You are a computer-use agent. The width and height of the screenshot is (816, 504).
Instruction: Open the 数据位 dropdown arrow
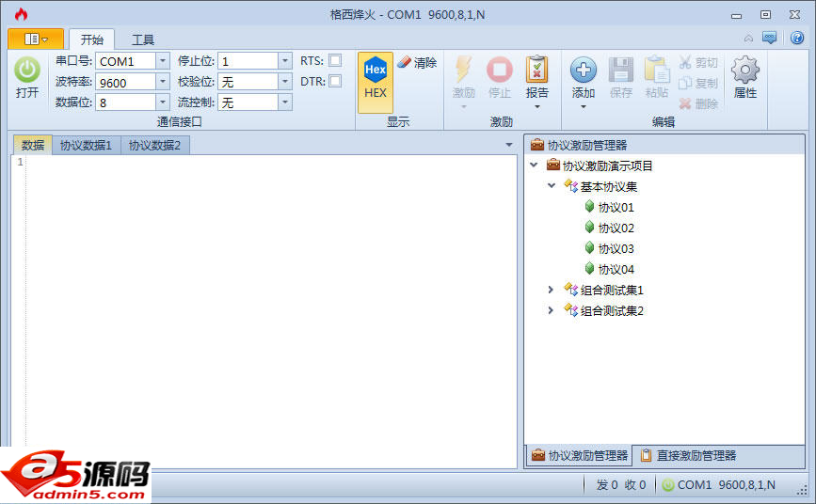pos(163,102)
